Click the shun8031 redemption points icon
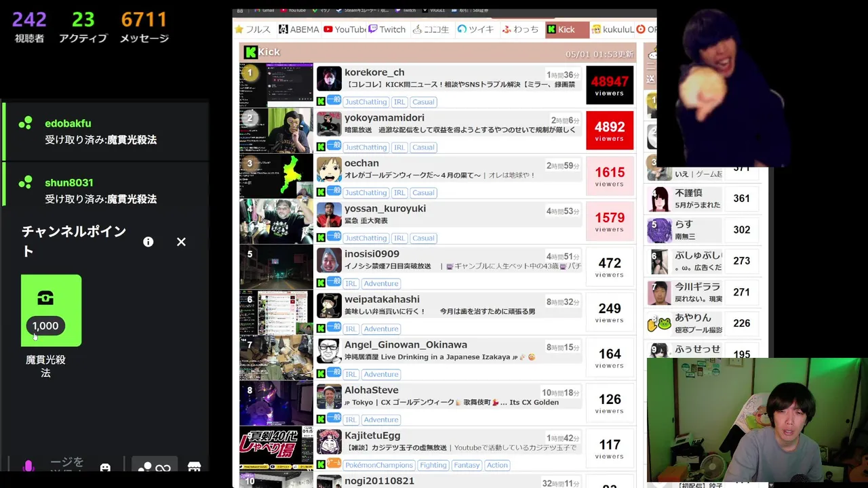 tap(25, 182)
